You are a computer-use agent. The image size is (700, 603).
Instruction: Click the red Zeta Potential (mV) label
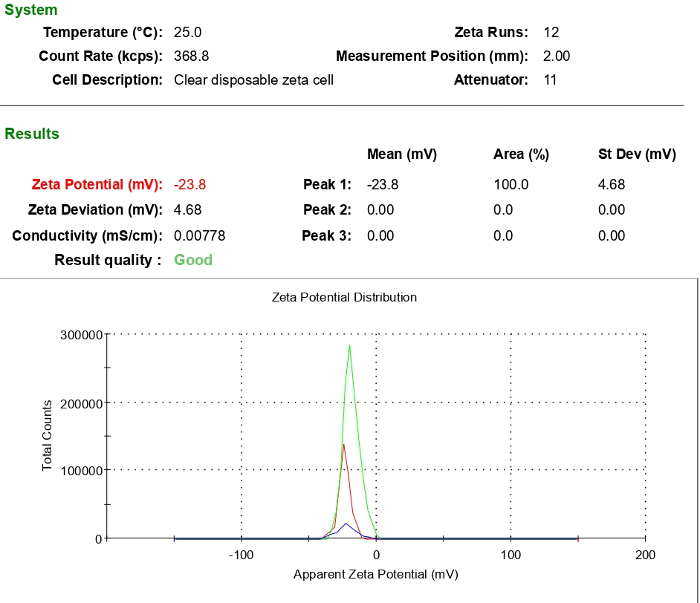(97, 185)
